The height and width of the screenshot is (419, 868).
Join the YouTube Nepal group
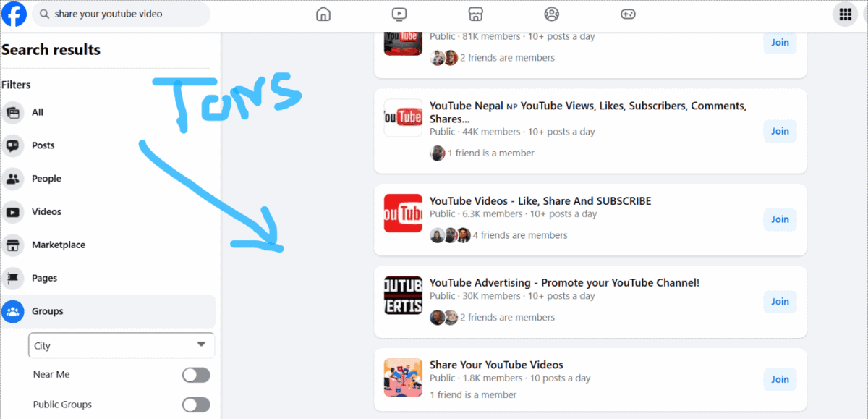pos(780,131)
